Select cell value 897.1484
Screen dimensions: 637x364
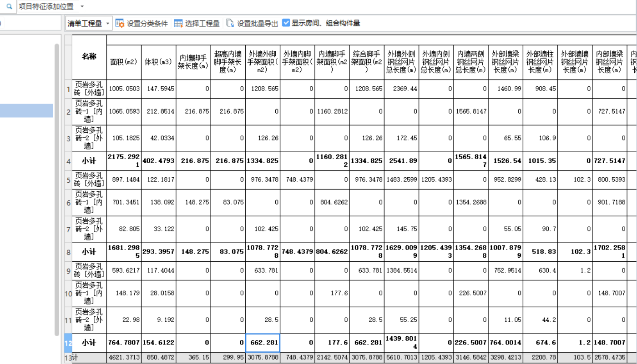point(124,180)
